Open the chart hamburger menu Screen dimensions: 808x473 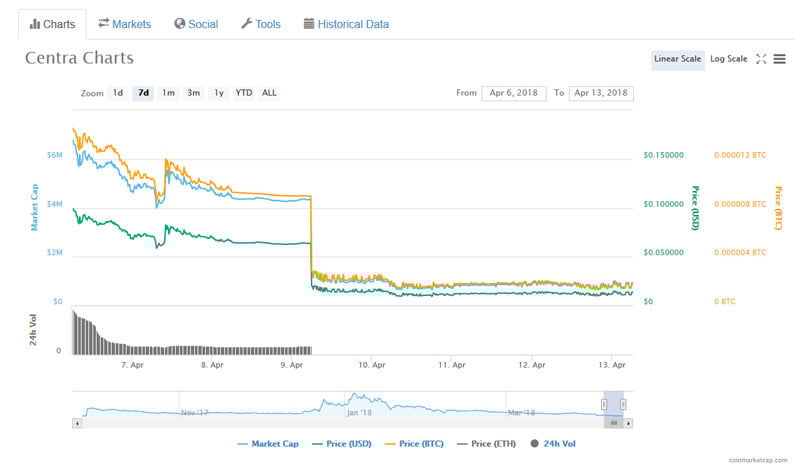[x=780, y=59]
